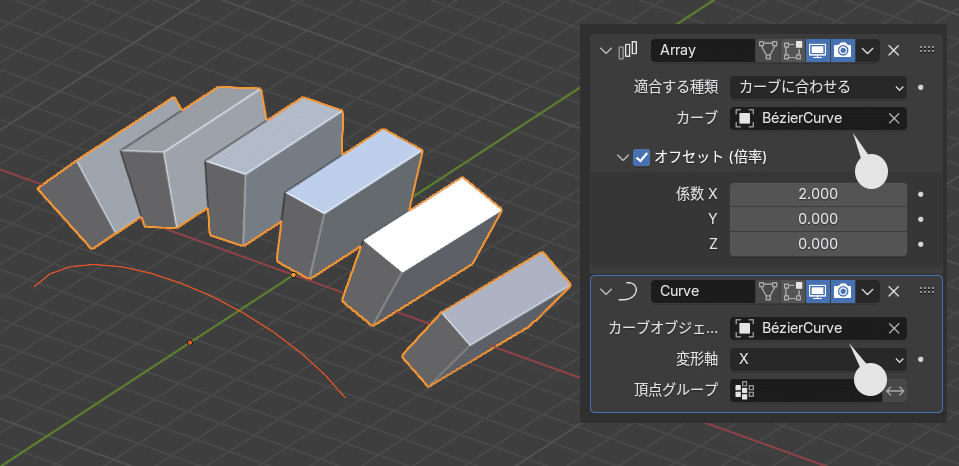
Task: Remove the Curve modifier
Action: click(x=894, y=291)
